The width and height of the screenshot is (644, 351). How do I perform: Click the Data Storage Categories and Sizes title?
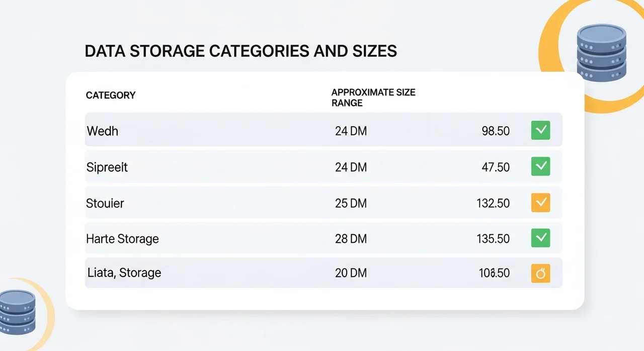pos(240,51)
